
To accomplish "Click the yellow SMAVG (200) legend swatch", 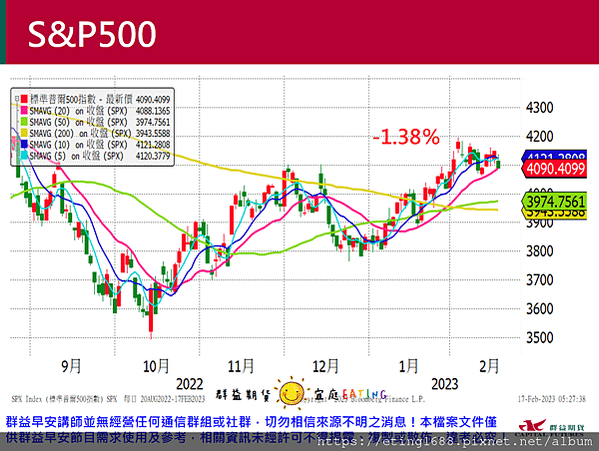I will [24, 133].
